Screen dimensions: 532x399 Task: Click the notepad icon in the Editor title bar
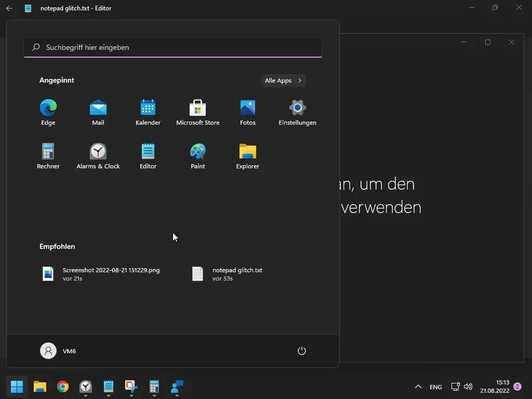coord(28,8)
